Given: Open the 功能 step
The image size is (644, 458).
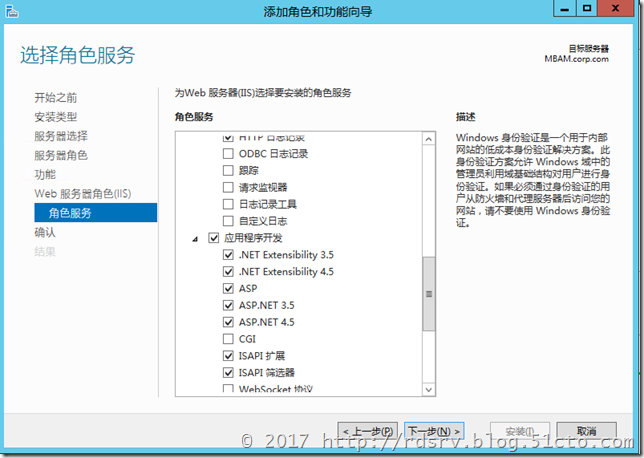Looking at the screenshot, I should [x=45, y=175].
